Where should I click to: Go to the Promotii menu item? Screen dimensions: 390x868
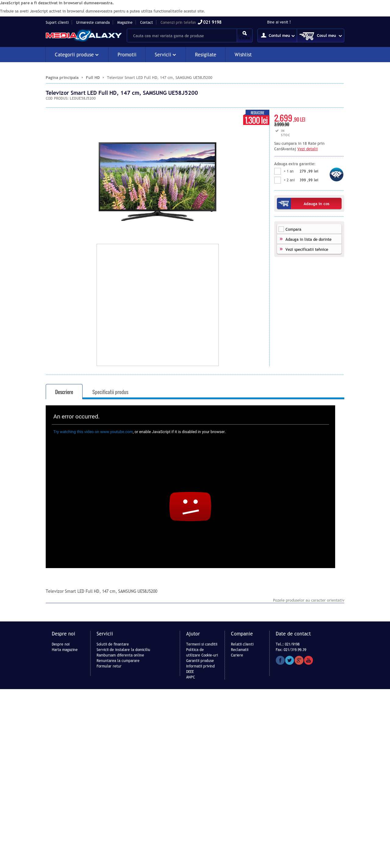point(127,55)
